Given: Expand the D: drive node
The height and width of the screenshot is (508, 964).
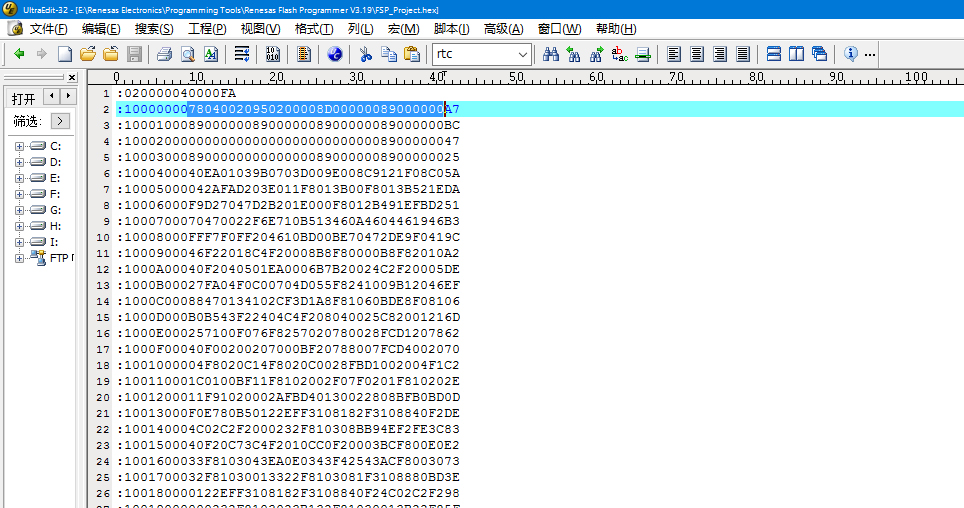Looking at the screenshot, I should pyautogui.click(x=19, y=162).
